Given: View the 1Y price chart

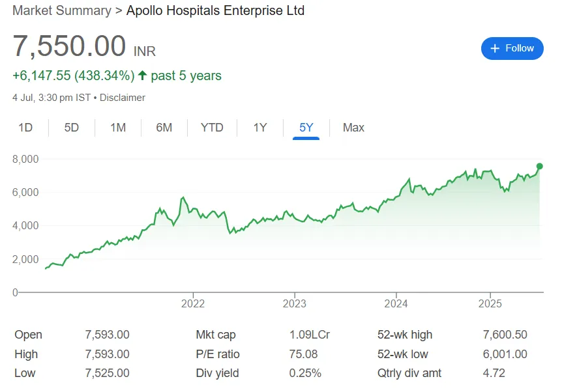Looking at the screenshot, I should (x=260, y=128).
